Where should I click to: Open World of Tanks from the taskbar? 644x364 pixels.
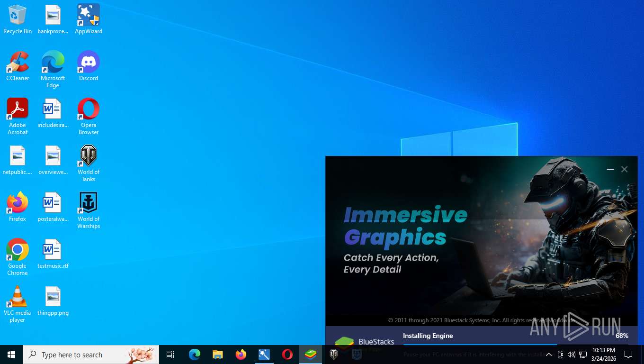334,355
